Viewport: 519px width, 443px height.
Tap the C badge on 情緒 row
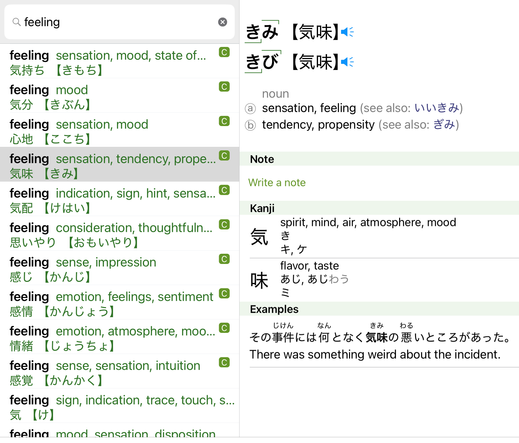point(224,328)
